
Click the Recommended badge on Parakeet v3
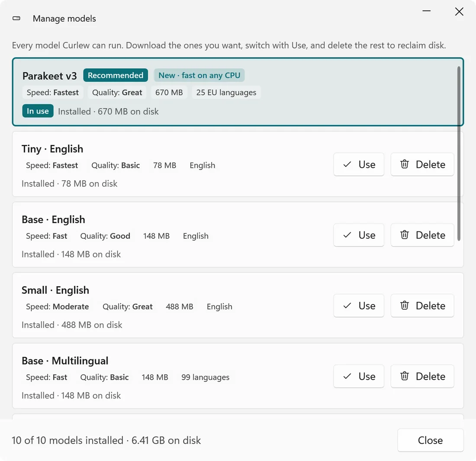116,75
